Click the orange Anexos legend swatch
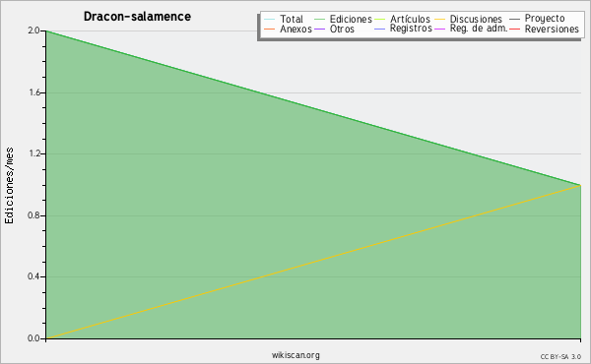The height and width of the screenshot is (364, 591). pos(269,29)
